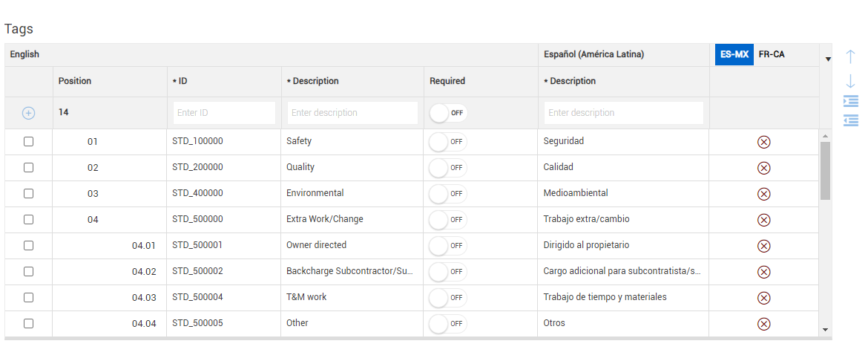Click the add new tag plus icon
This screenshot has height=361, width=868.
click(28, 113)
